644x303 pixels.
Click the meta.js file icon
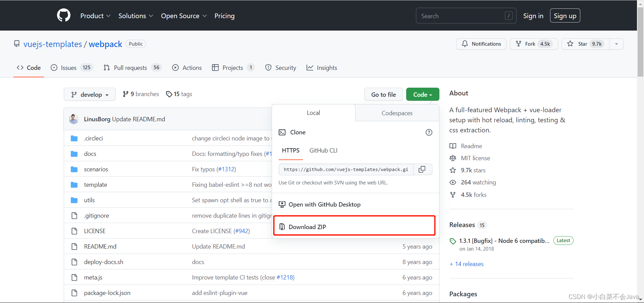[x=74, y=277]
